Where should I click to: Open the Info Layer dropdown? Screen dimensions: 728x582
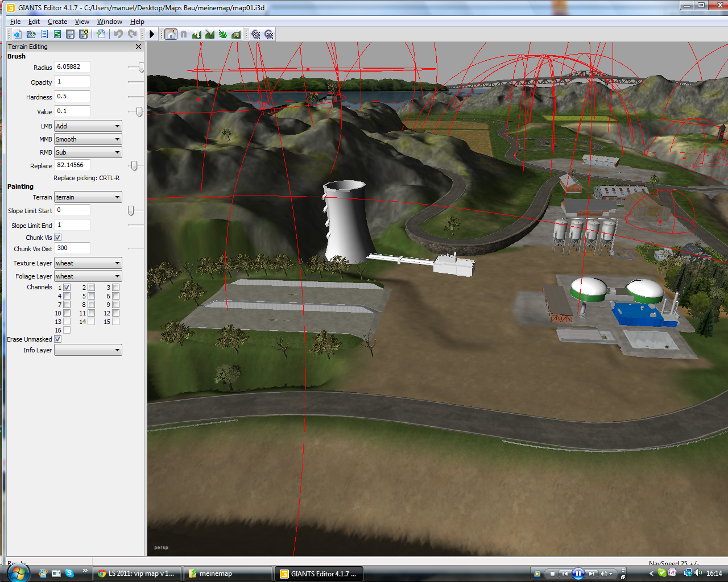(x=88, y=350)
